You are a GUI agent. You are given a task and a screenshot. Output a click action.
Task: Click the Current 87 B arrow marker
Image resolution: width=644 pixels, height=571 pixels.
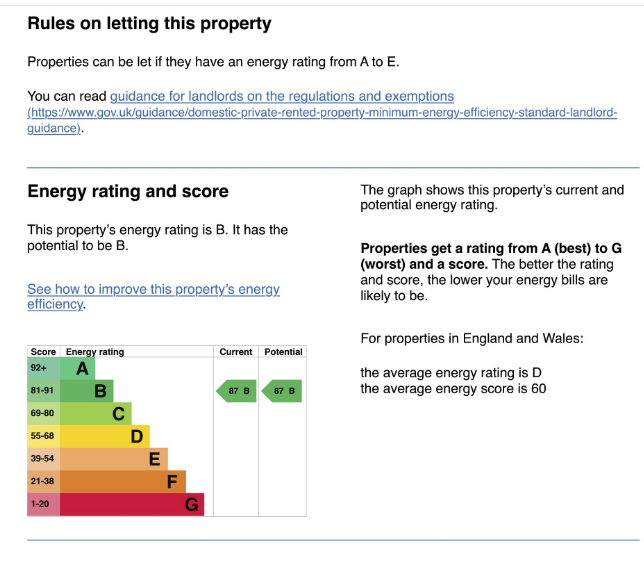(235, 391)
